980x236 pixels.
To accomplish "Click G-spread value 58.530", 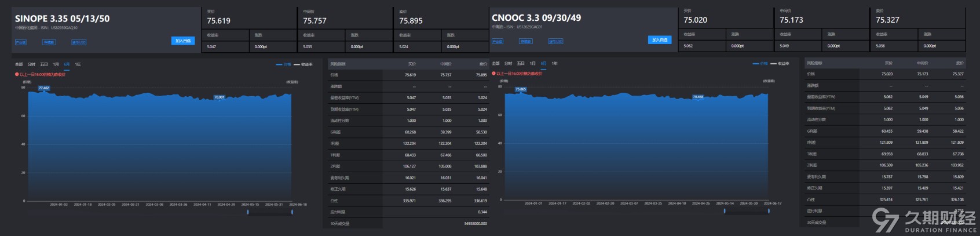I will tap(481, 132).
